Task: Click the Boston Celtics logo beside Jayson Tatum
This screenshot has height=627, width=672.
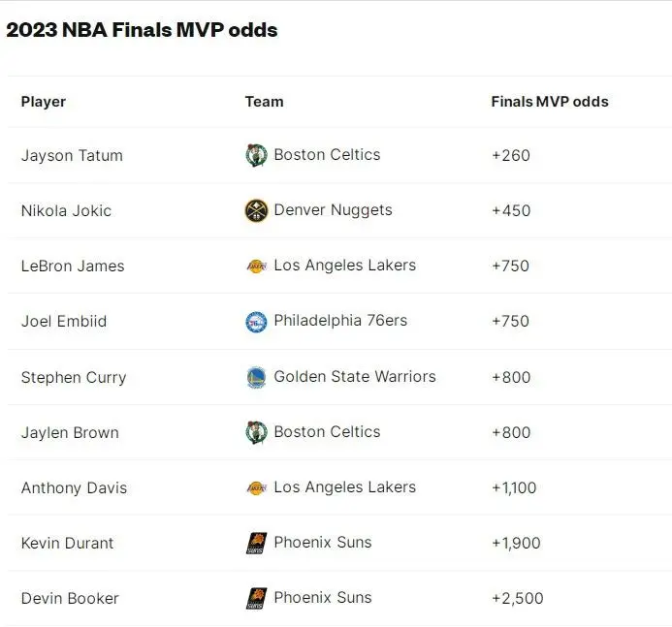Action: (256, 155)
